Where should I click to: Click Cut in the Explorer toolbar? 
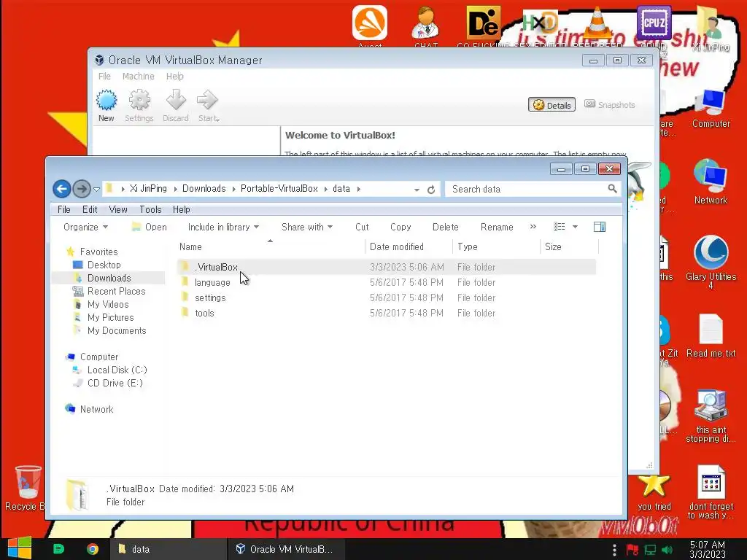pyautogui.click(x=362, y=227)
